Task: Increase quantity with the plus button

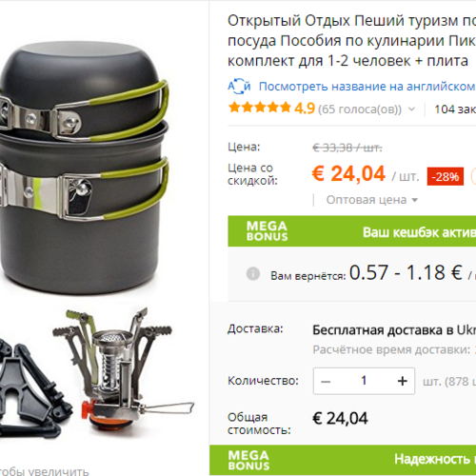Action: 403,381
